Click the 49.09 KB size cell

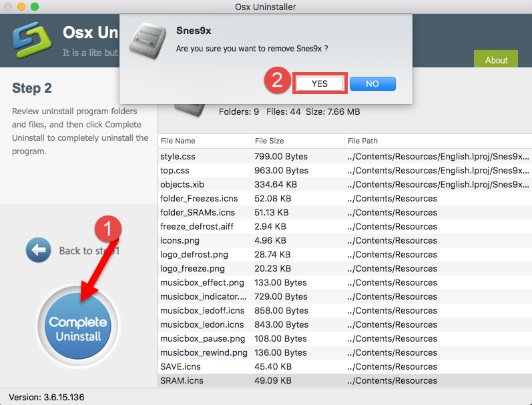273,380
